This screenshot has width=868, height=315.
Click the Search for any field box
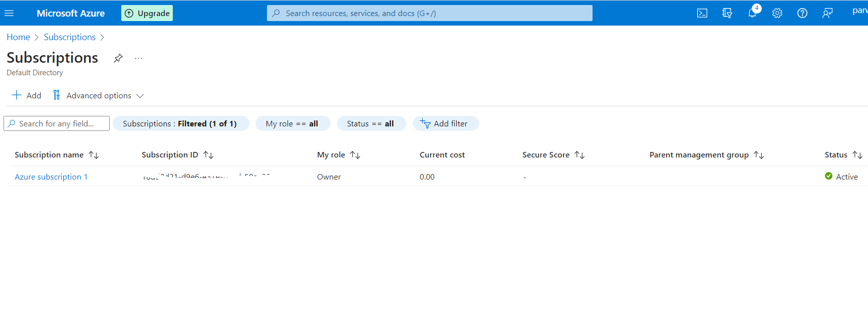coord(57,123)
